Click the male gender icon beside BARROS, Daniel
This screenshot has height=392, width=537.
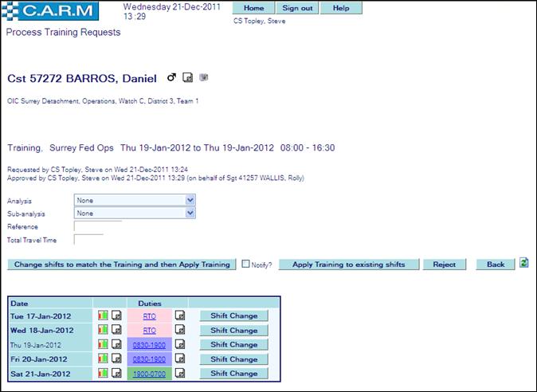pos(171,78)
